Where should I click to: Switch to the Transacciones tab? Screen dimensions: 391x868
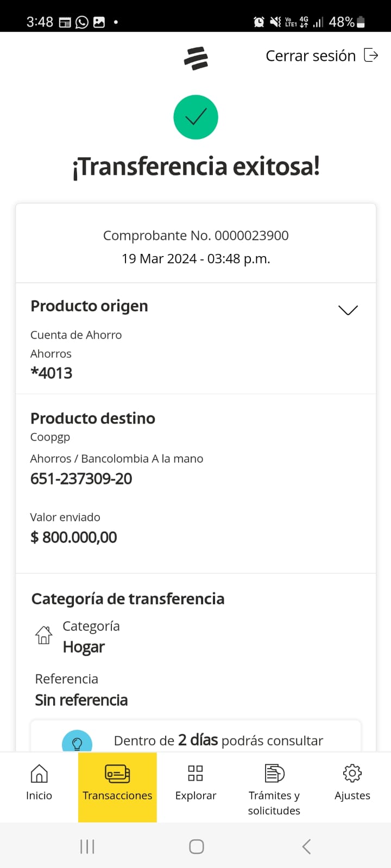117,782
